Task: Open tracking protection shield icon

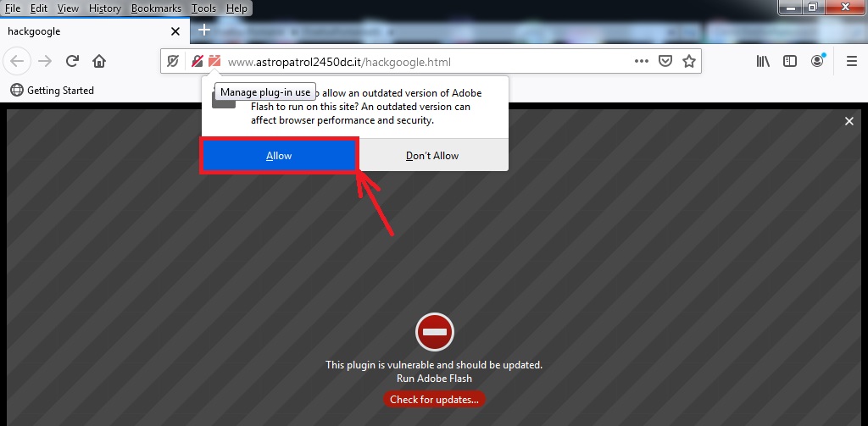Action: [173, 62]
